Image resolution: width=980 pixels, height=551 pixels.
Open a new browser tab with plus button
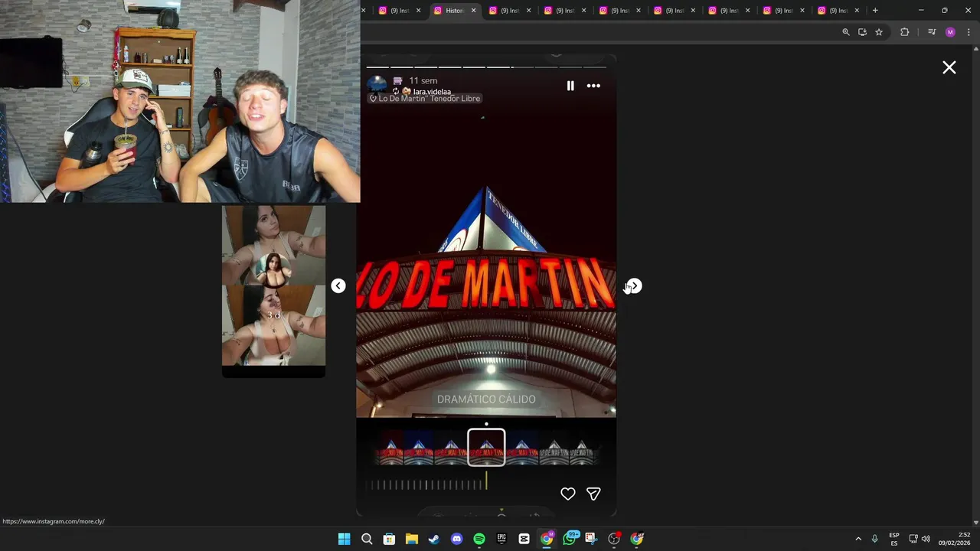[x=875, y=11]
